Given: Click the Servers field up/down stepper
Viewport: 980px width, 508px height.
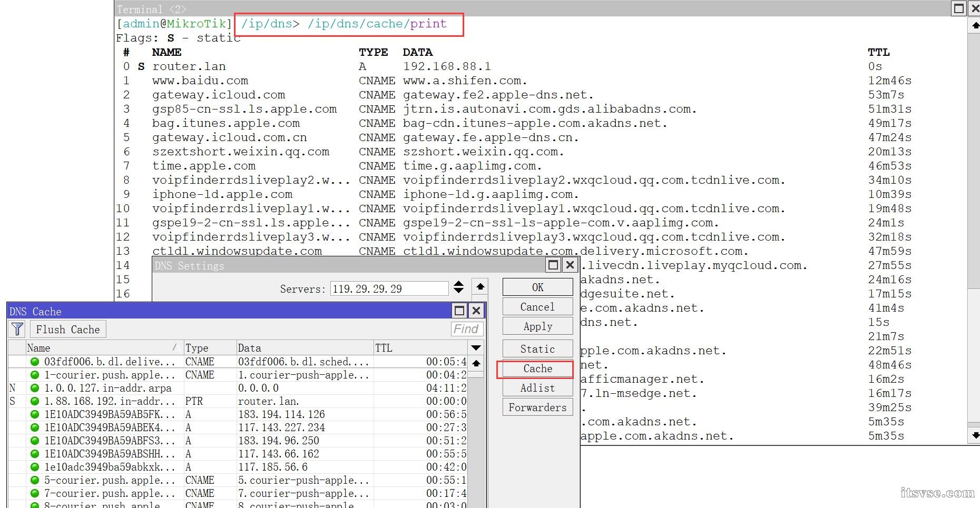Looking at the screenshot, I should (x=458, y=287).
